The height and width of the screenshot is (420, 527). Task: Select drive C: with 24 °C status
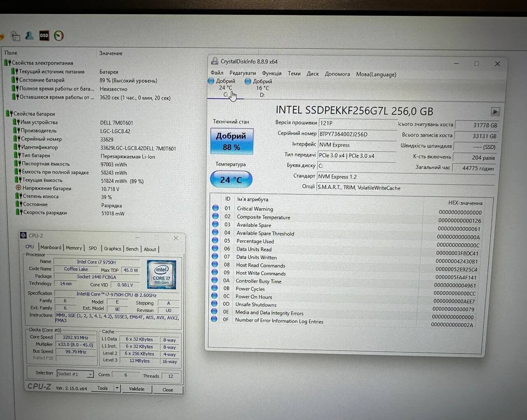point(225,88)
